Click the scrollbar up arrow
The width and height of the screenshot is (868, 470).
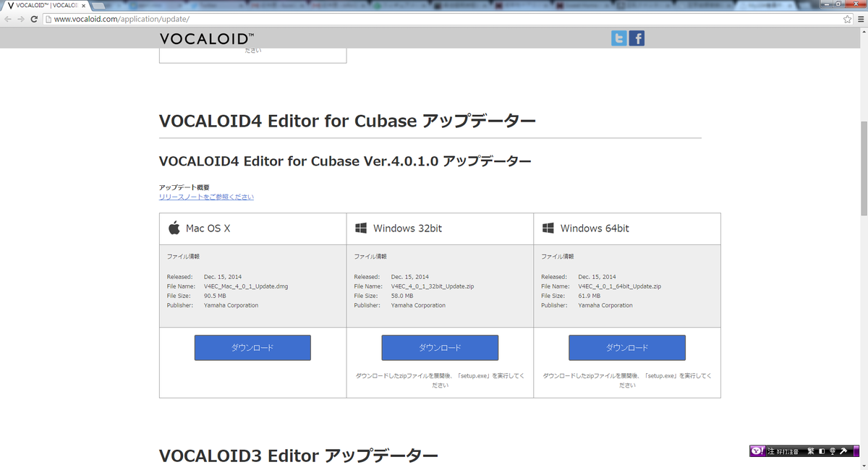click(x=863, y=33)
